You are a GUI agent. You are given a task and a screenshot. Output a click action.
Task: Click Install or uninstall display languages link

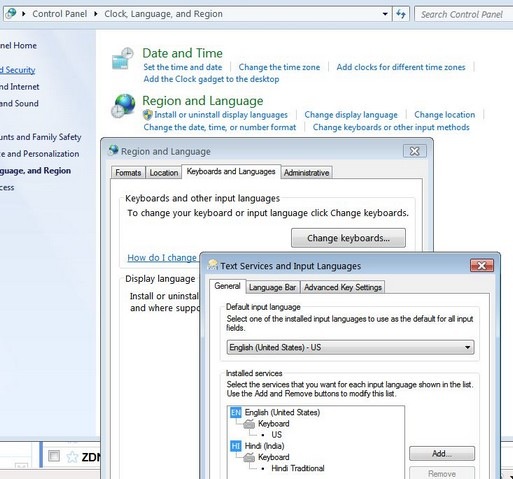coord(221,115)
